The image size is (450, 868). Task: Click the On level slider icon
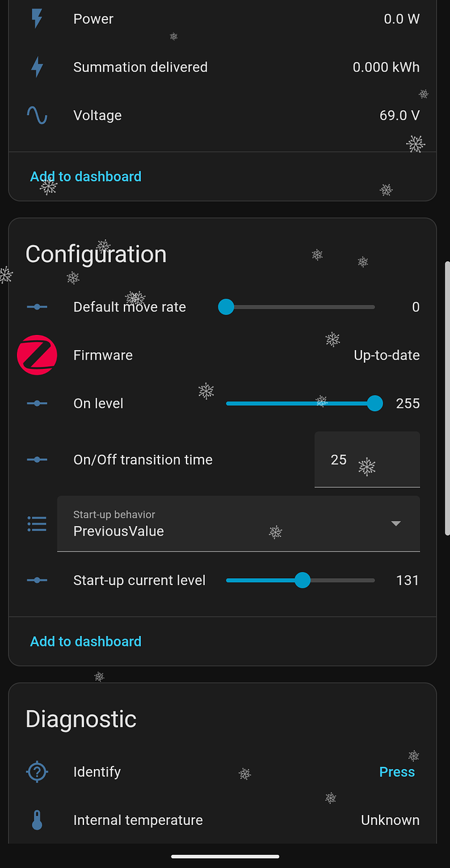click(x=37, y=403)
